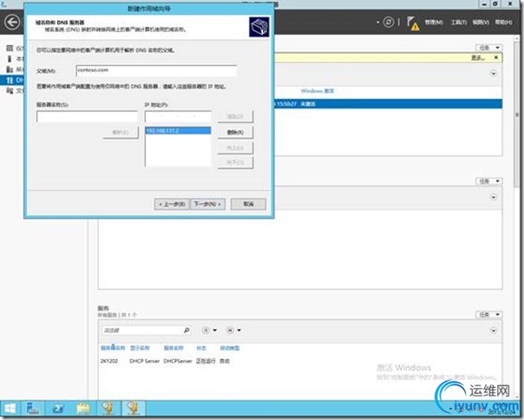Sort by the 状态 column header
524x420 pixels.
(201, 348)
